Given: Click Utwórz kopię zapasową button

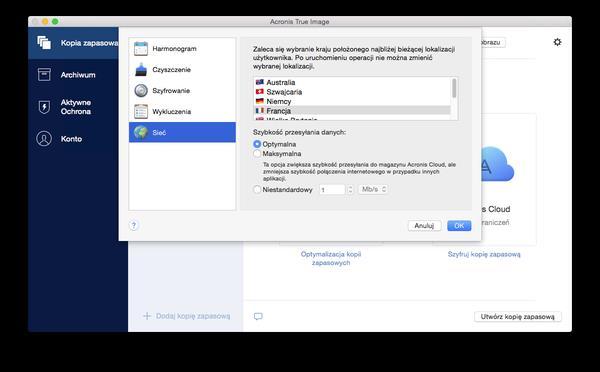Looking at the screenshot, I should click(x=517, y=317).
